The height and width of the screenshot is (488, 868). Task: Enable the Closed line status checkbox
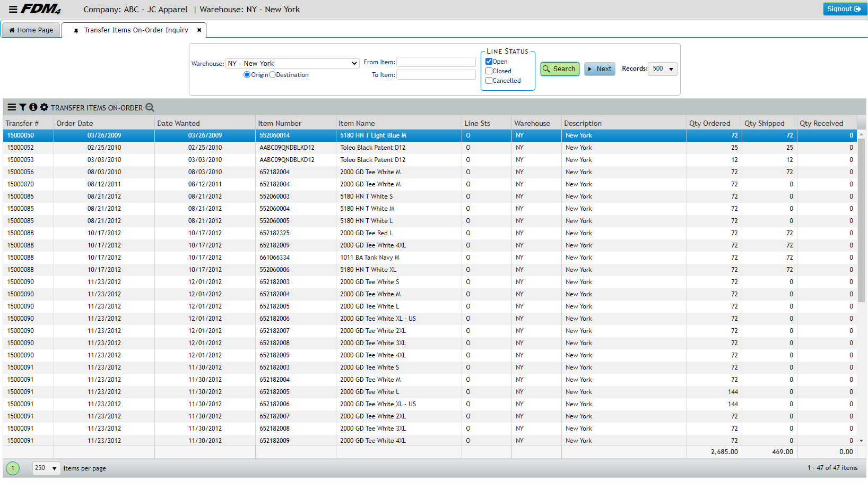[489, 71]
